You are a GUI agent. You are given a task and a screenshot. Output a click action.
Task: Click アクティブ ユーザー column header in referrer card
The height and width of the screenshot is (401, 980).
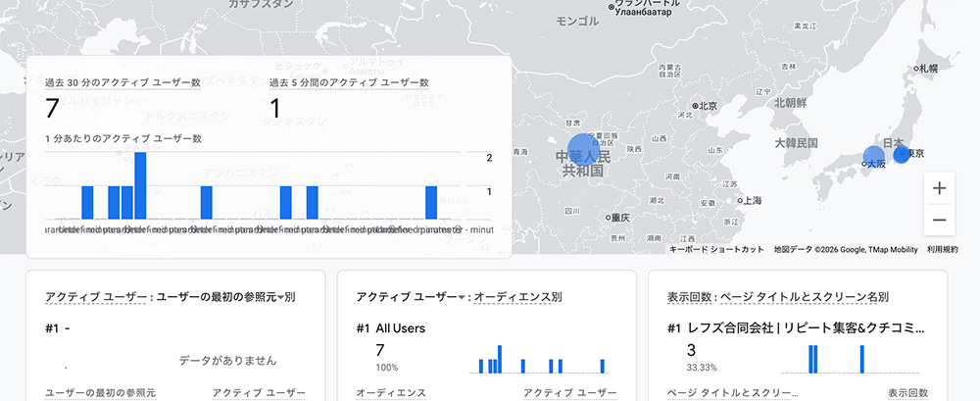pos(259,393)
